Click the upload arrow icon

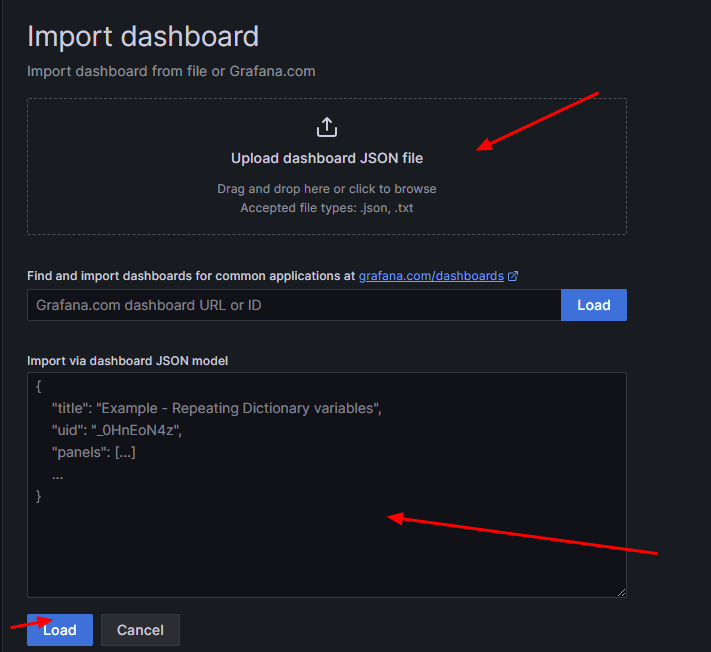(x=327, y=128)
